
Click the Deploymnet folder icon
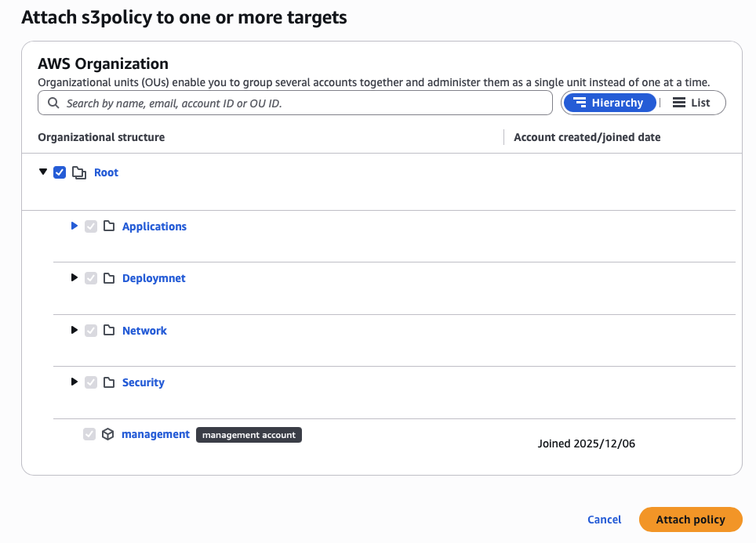[x=109, y=278]
